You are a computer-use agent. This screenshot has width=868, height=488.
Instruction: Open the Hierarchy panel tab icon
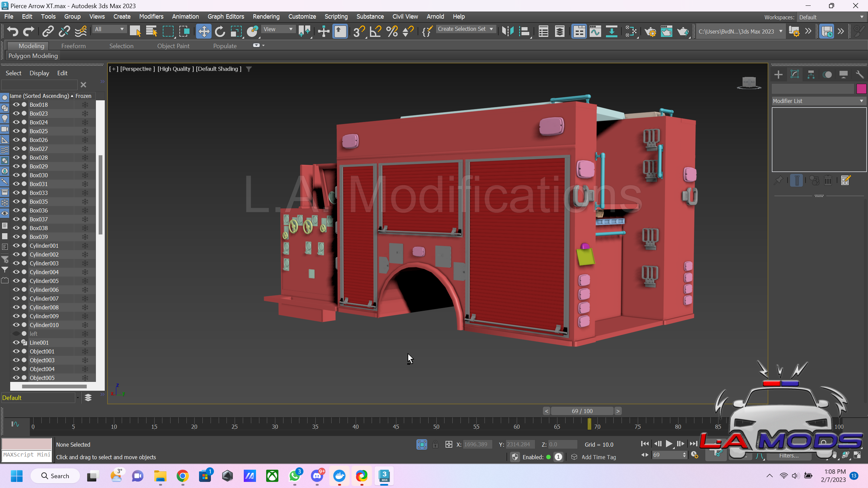point(811,75)
